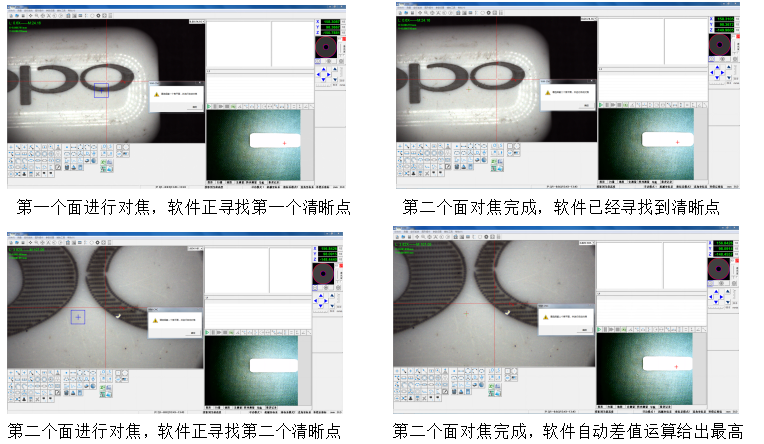Click green Excel export icon in top-left window
764x444 pixels.
(103, 161)
